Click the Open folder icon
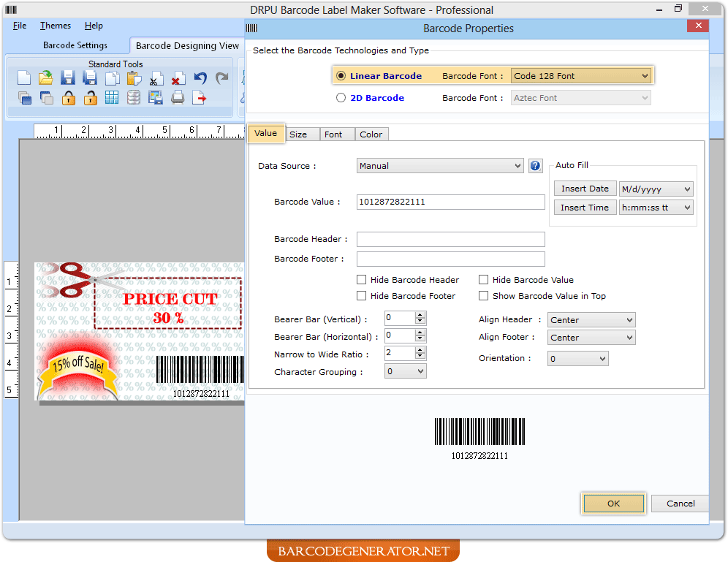This screenshot has height=562, width=728. 46,78
